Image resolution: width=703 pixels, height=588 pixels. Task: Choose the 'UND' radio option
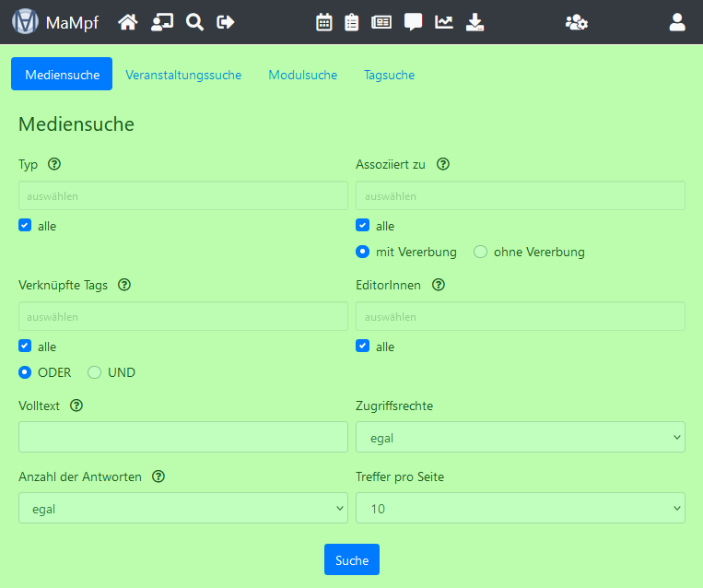95,372
